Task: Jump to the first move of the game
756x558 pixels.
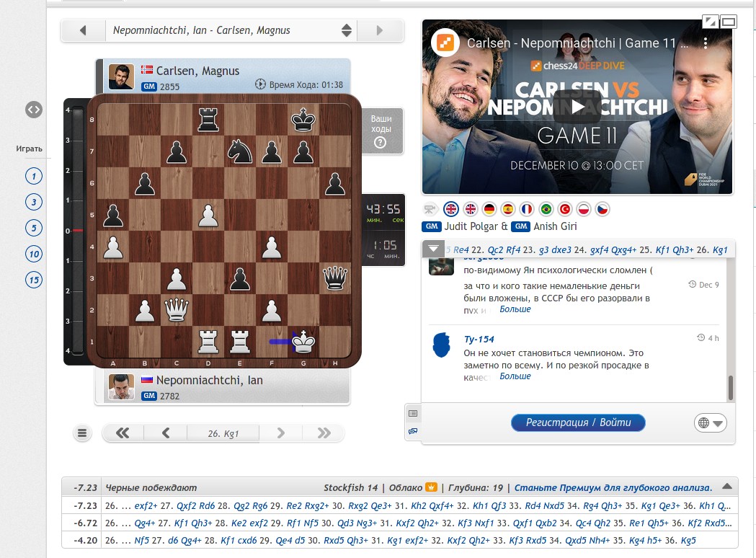Action: pos(123,433)
